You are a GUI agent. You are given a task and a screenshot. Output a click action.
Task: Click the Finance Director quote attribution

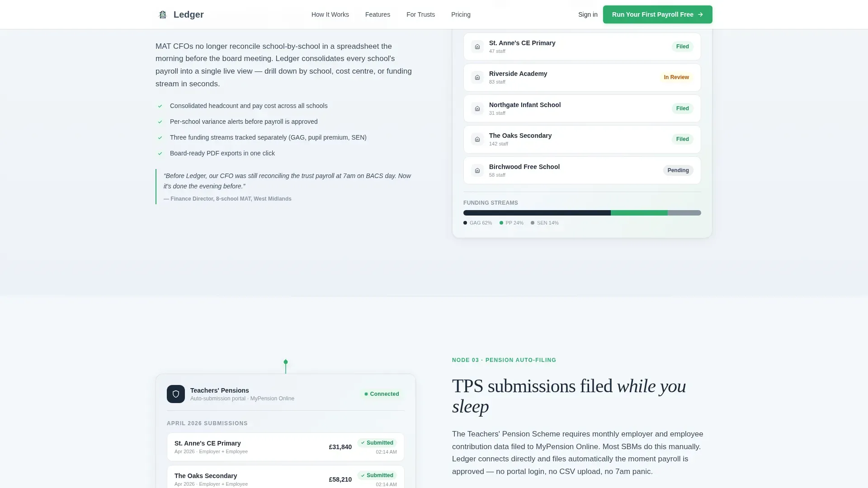coord(227,199)
